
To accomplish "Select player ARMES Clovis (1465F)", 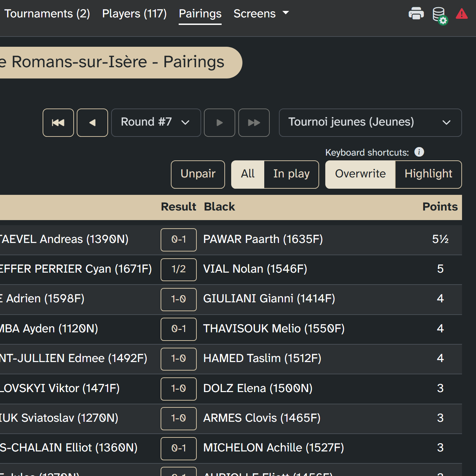I will coord(262,418).
